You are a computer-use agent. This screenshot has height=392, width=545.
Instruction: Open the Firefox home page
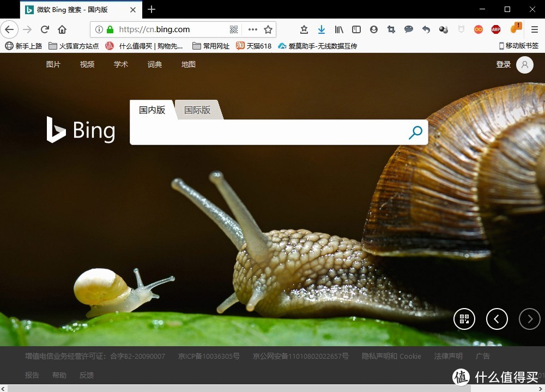(62, 29)
